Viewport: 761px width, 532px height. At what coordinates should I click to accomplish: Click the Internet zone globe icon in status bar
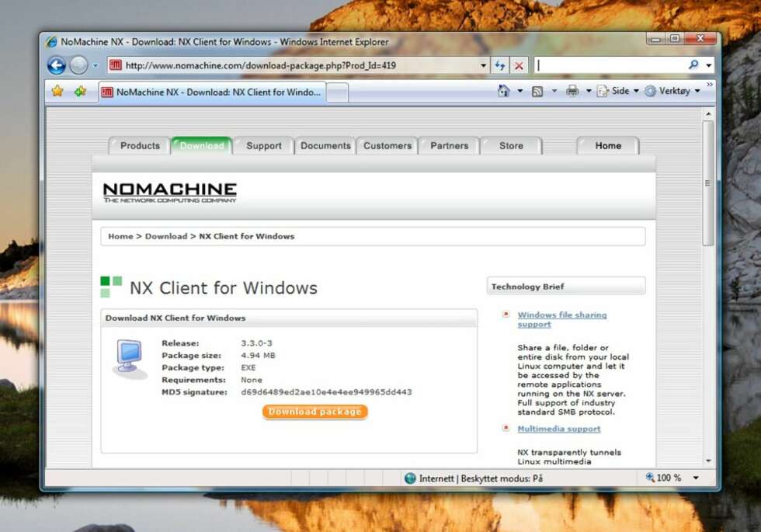(410, 478)
